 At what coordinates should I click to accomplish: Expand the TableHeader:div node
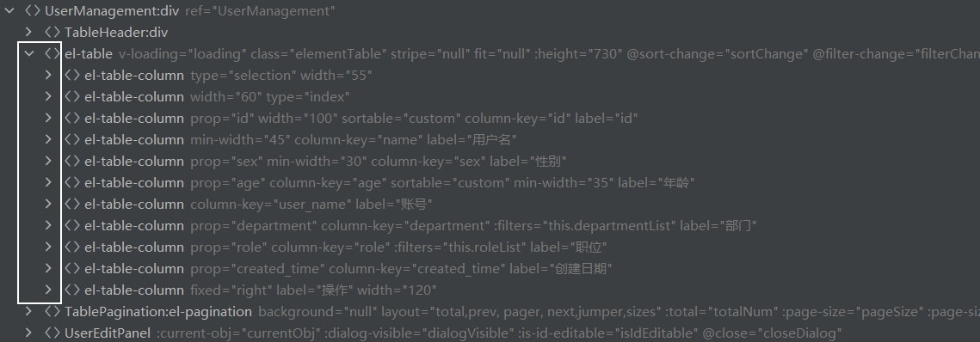(x=28, y=32)
